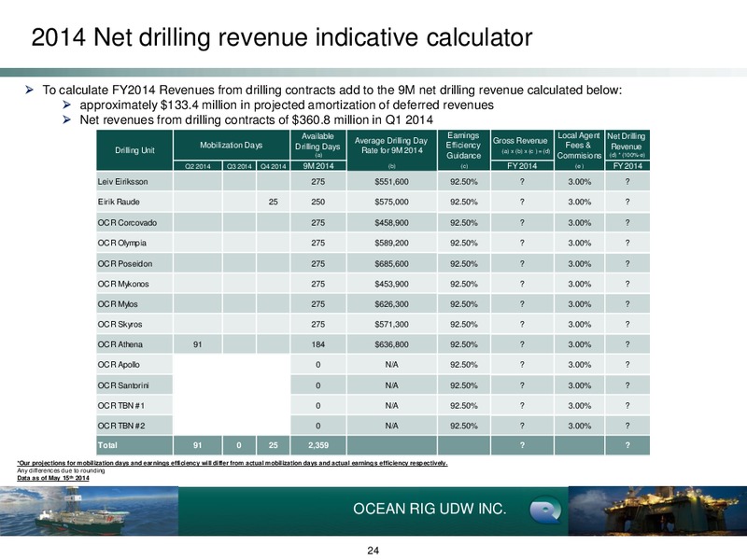The height and width of the screenshot is (560, 747).
Task: Click the $551,600 day rate for Leiv Eiriksson
Action: (391, 181)
